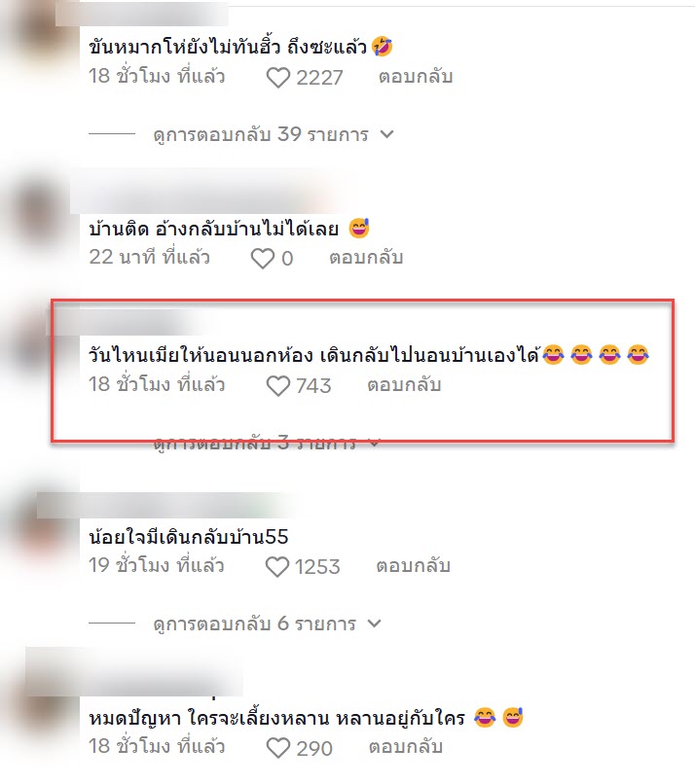Reply to the comment with 290 likes

[x=406, y=747]
